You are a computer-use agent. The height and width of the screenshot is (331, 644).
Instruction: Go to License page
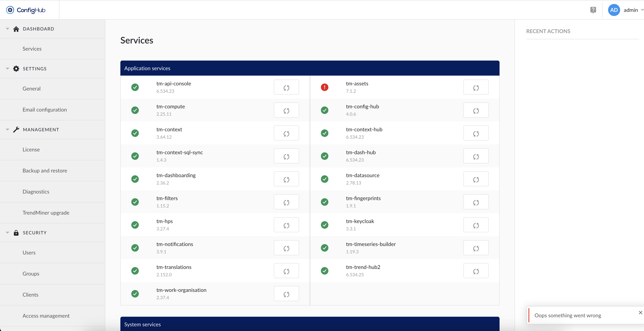coord(52,150)
